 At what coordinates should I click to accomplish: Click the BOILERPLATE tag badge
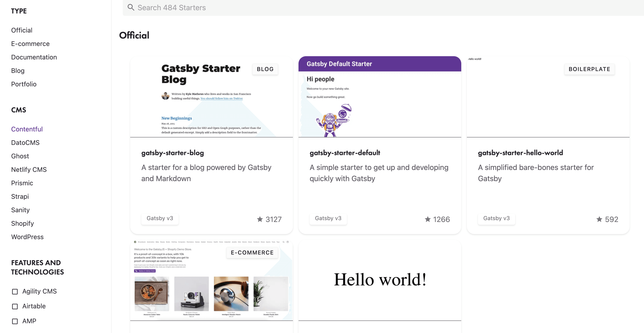click(x=590, y=69)
